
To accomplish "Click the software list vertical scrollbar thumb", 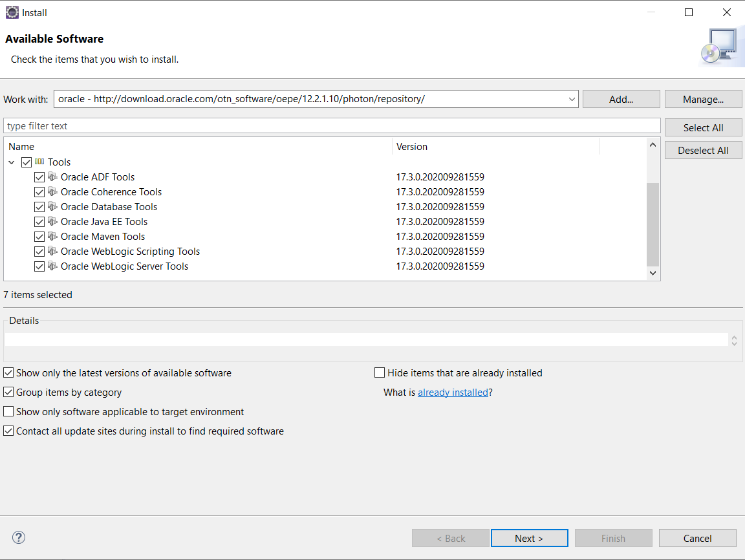I will click(653, 224).
